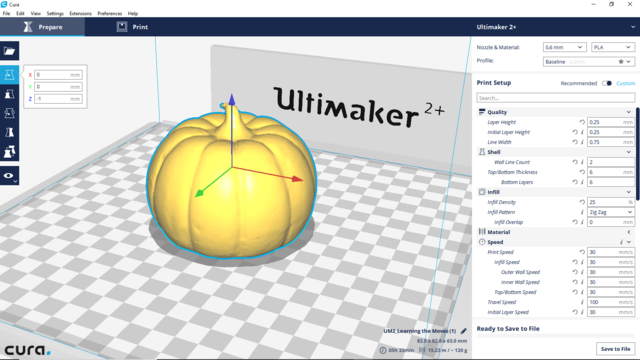This screenshot has width=640, height=360.
Task: Open Baseline profile dropdown
Action: (589, 62)
